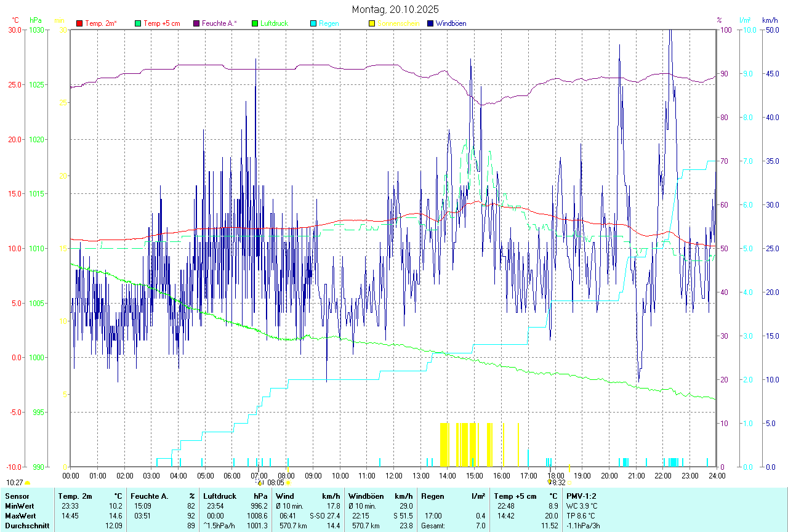
Task: Click the PMV-1:2 header in summary table
Action: pos(581,496)
